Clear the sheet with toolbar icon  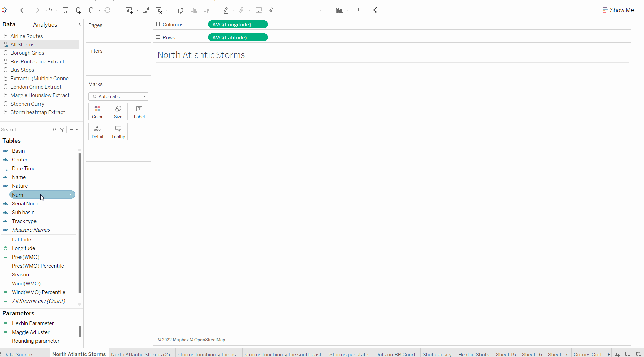coord(159,10)
